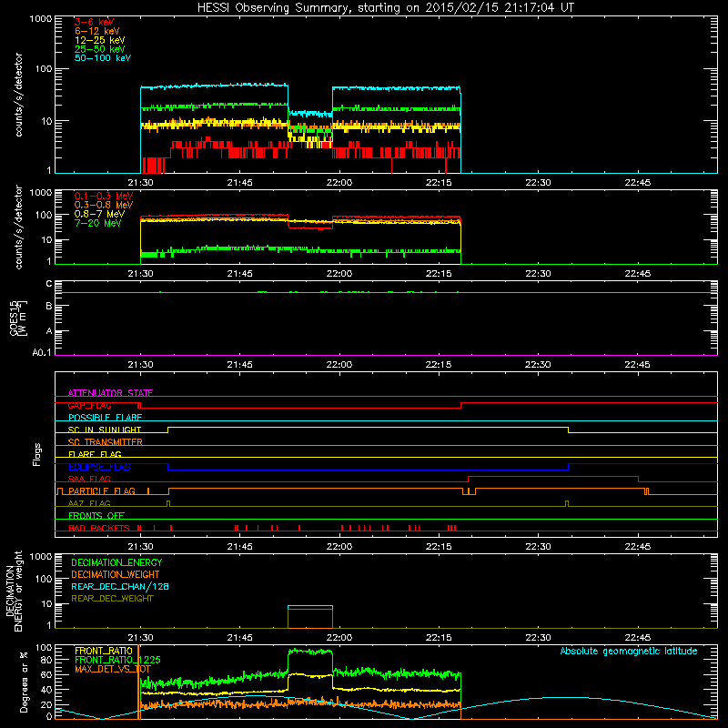This screenshot has width=728, height=728.
Task: Click the Degrees or % axis label
Action: [x=24, y=682]
